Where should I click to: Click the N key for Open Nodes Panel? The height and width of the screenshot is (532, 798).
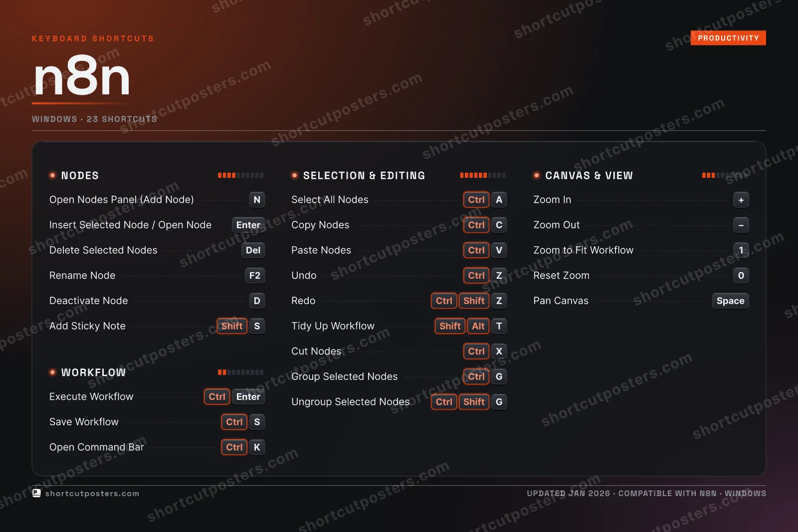[x=257, y=200]
